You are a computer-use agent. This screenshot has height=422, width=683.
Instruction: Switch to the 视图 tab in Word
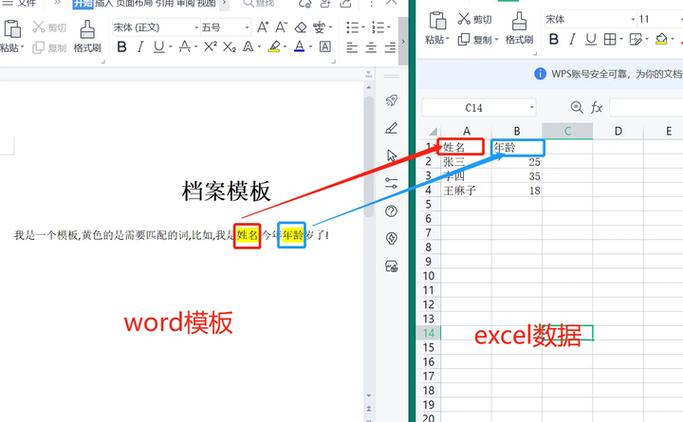206,3
